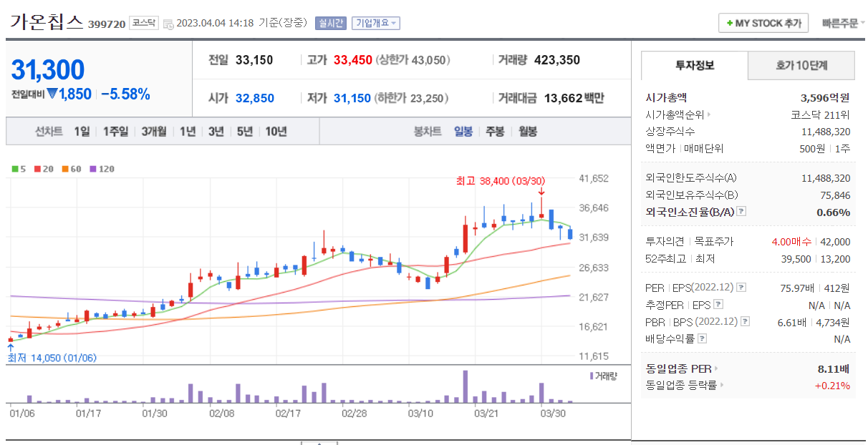
Task: Click the small arrow next to 시가총액순위
Action: click(x=710, y=114)
